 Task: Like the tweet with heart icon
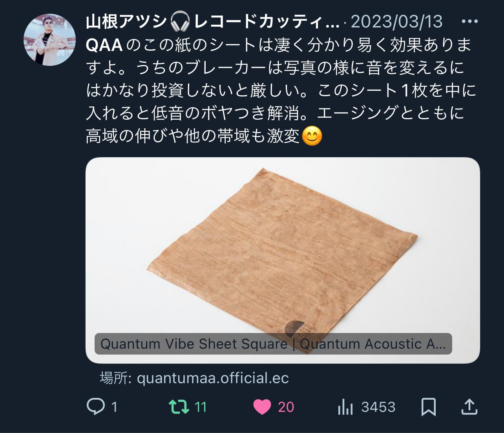[x=262, y=407]
